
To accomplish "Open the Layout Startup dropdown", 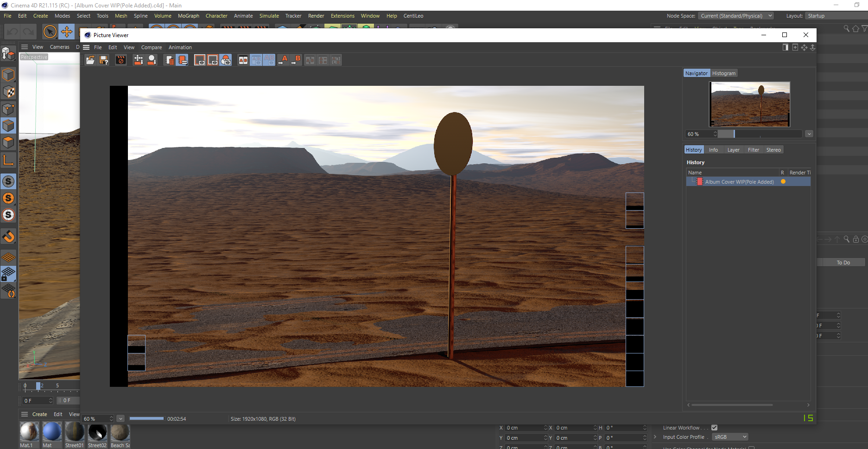I will coord(836,16).
